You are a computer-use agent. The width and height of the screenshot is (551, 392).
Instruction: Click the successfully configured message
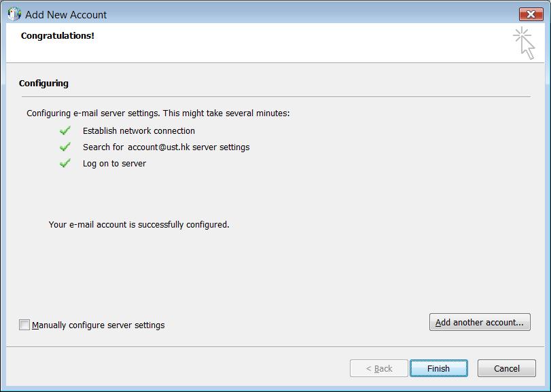139,225
